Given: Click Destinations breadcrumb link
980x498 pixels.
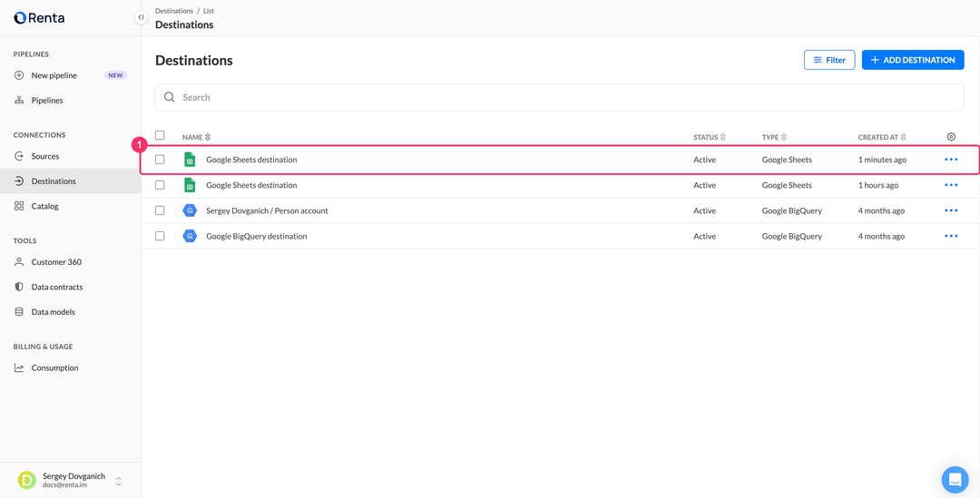Looking at the screenshot, I should [x=174, y=11].
